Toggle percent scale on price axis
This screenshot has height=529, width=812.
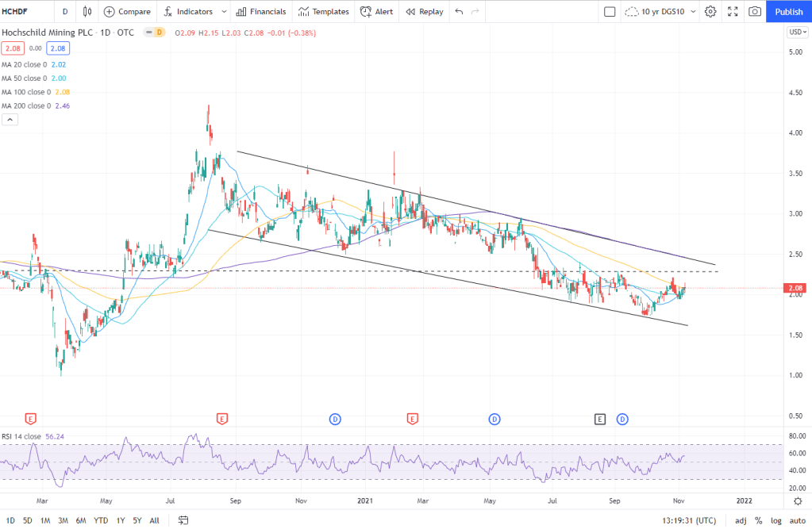click(758, 520)
